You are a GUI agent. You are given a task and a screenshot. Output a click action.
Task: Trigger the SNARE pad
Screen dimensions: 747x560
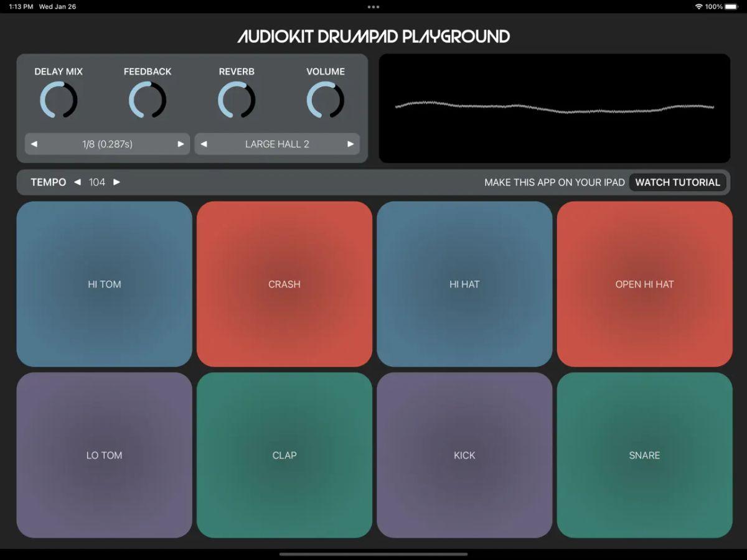[644, 455]
